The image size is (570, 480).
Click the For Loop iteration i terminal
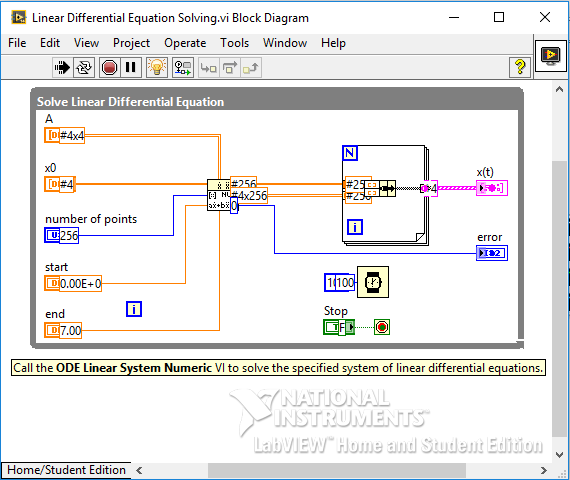pos(355,227)
